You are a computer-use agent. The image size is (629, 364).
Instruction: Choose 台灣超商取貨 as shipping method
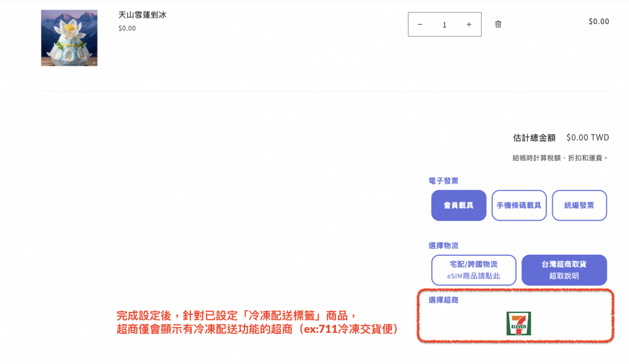(x=564, y=265)
